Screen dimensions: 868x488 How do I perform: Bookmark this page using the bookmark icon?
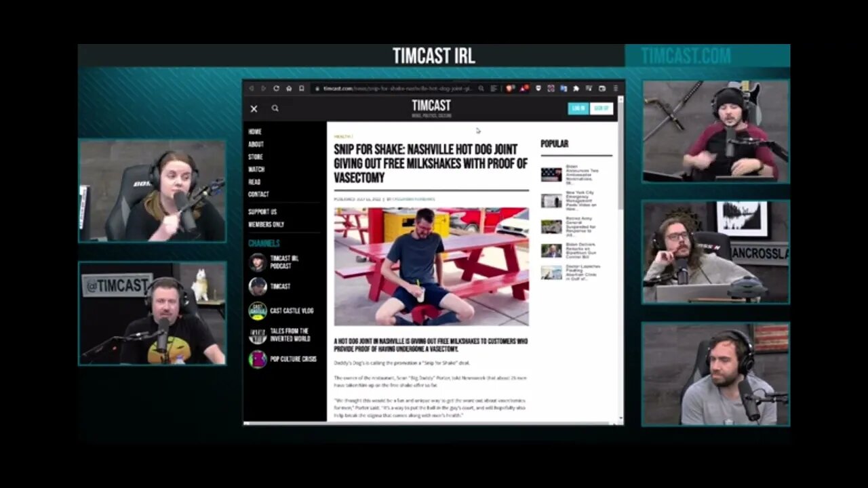tap(302, 88)
